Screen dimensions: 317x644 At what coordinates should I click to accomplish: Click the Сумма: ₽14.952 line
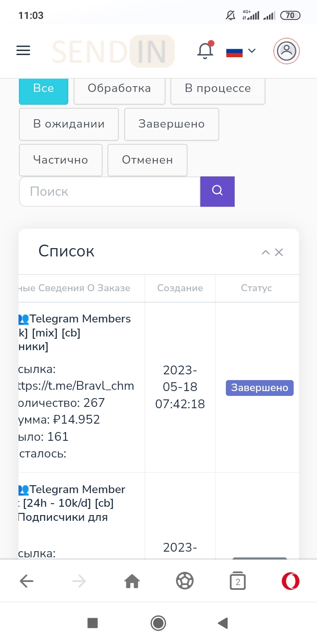click(x=59, y=420)
